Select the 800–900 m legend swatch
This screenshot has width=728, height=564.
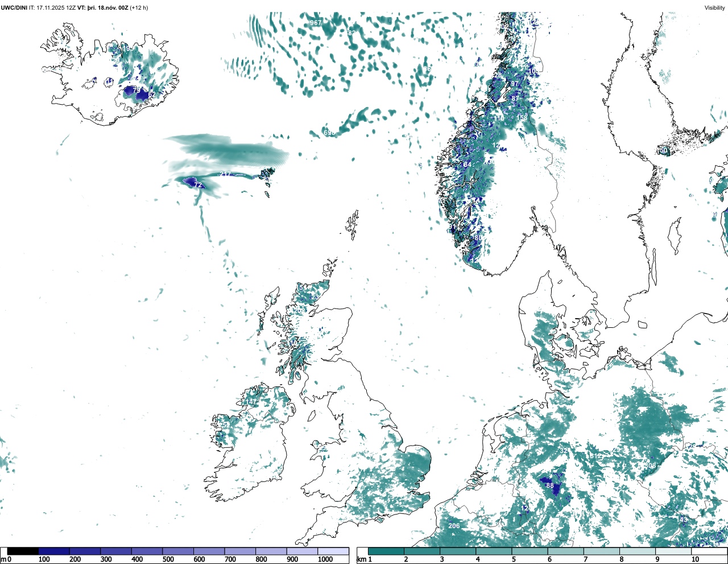coord(271,551)
